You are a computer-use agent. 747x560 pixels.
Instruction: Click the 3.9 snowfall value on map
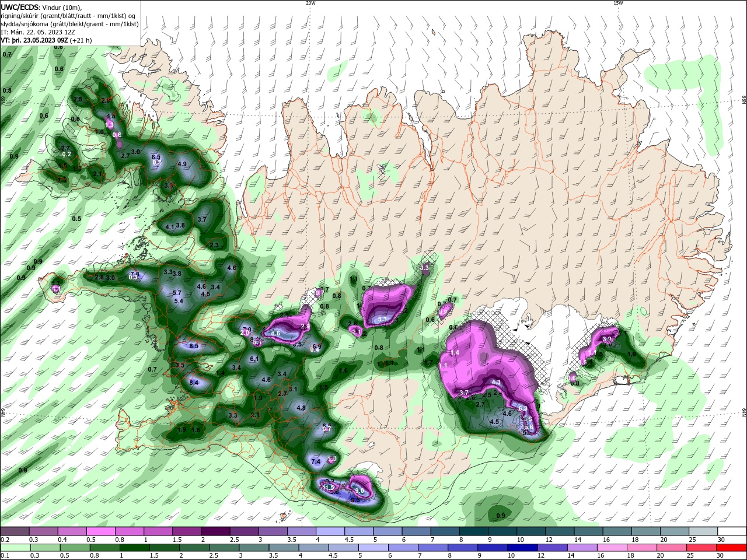pos(606,339)
